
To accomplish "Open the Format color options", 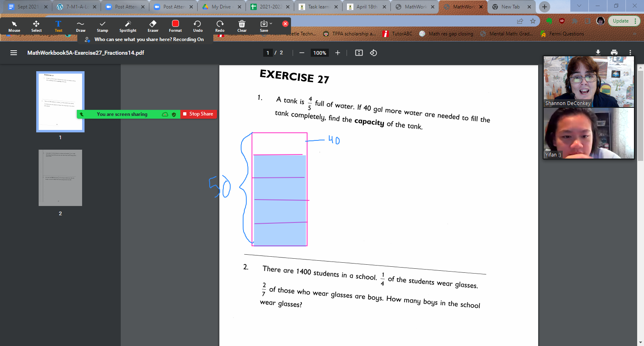I will [x=175, y=26].
